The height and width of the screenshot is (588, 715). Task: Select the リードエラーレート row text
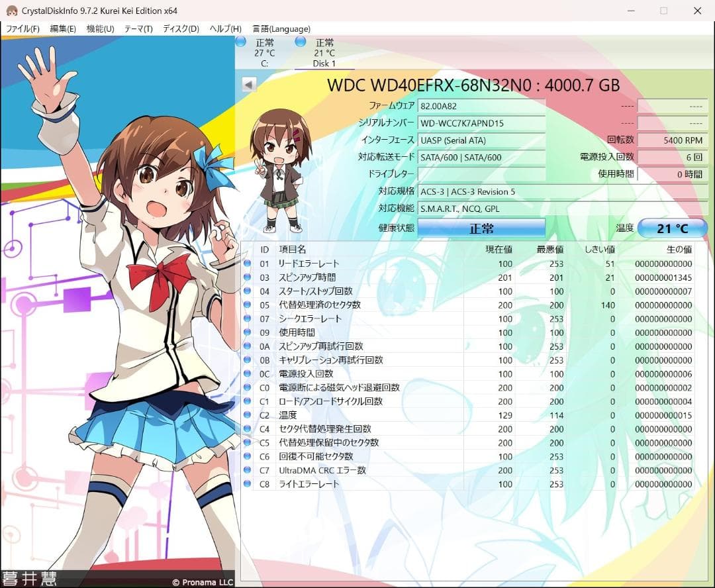click(309, 263)
